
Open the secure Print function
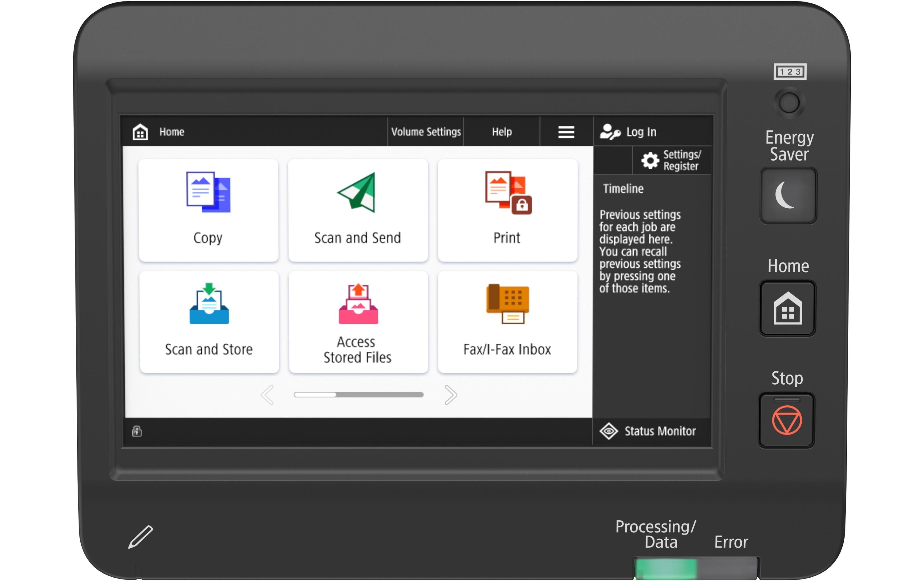coord(507,210)
